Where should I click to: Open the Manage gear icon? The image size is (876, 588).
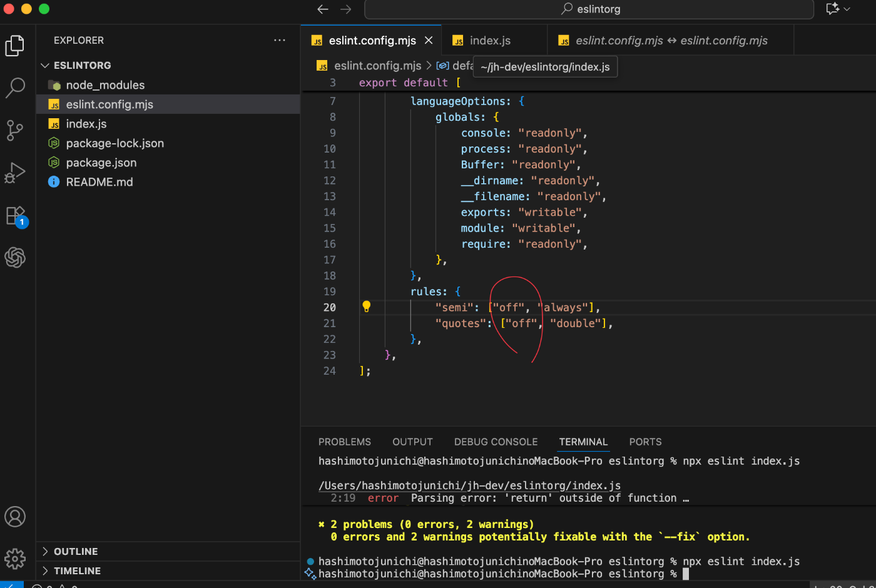click(15, 558)
